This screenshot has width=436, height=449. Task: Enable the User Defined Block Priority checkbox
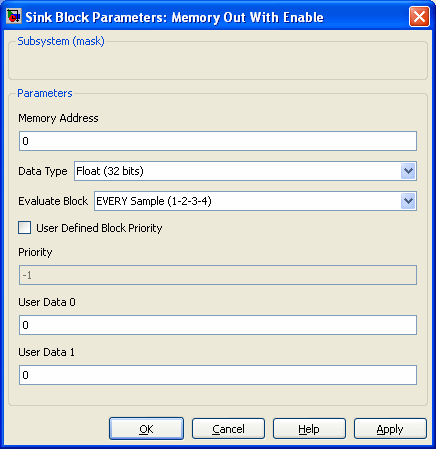(x=25, y=228)
